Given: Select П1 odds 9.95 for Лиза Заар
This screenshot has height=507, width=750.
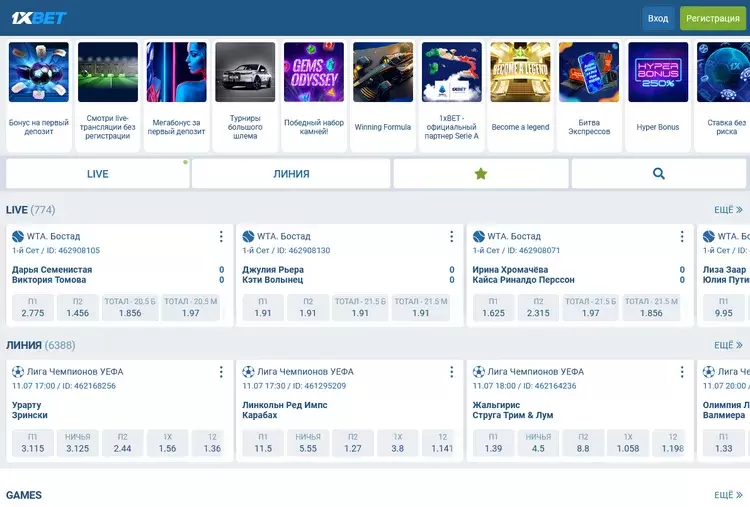Looking at the screenshot, I should click(724, 308).
